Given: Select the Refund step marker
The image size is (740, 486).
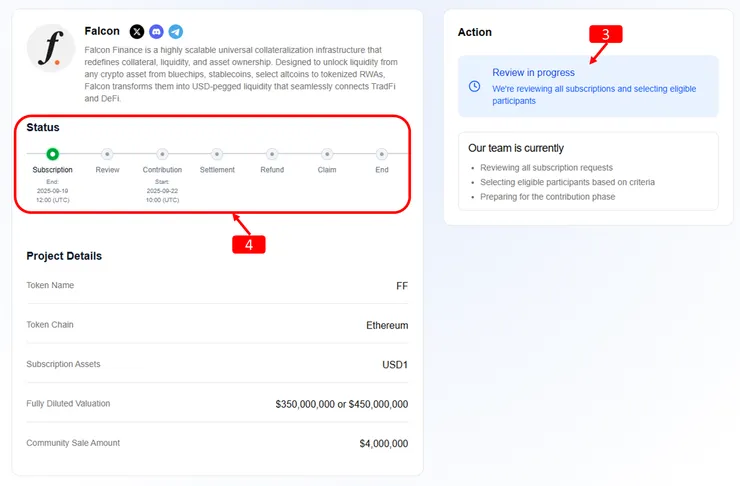Looking at the screenshot, I should [x=272, y=154].
